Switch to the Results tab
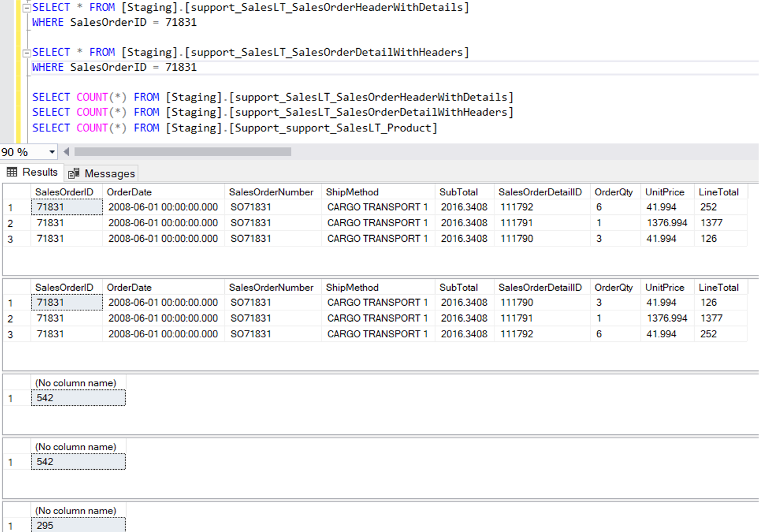 coord(32,172)
